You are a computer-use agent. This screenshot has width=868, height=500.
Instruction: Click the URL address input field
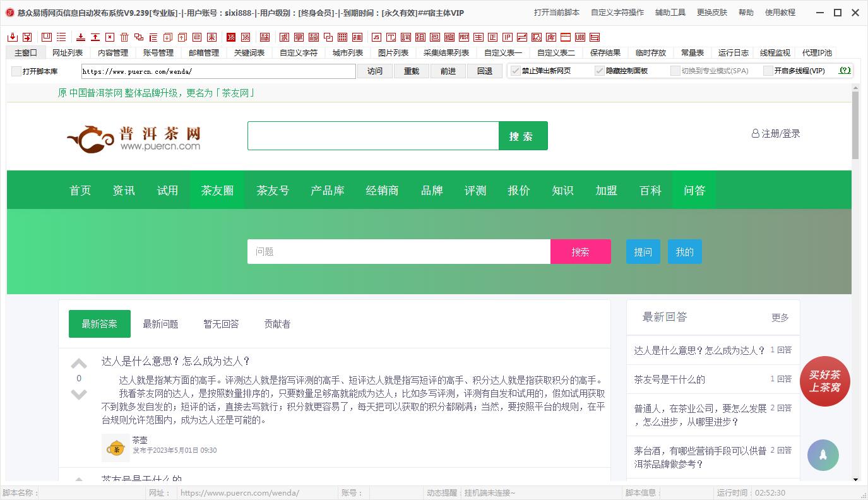pyautogui.click(x=218, y=71)
